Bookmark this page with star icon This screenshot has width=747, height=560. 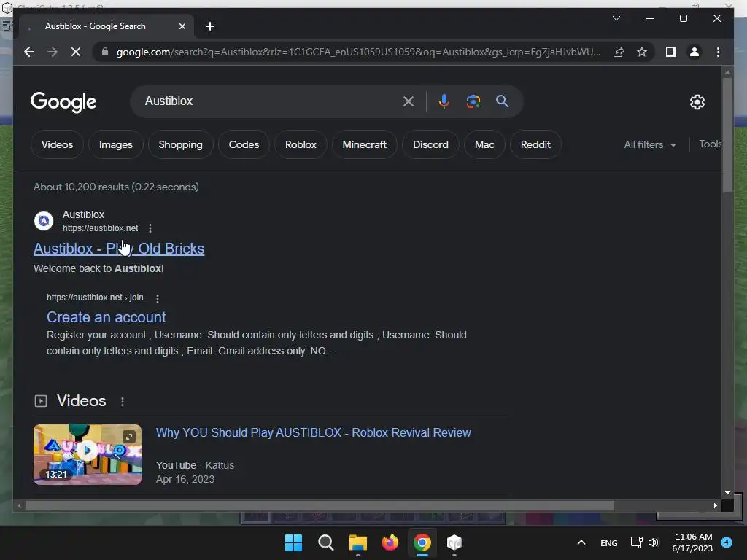[x=642, y=52]
